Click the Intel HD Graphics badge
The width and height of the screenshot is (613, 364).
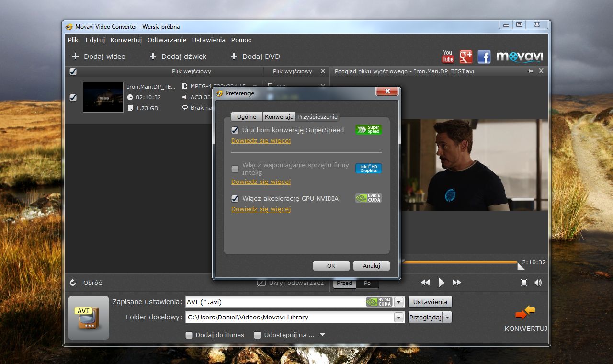tap(369, 169)
